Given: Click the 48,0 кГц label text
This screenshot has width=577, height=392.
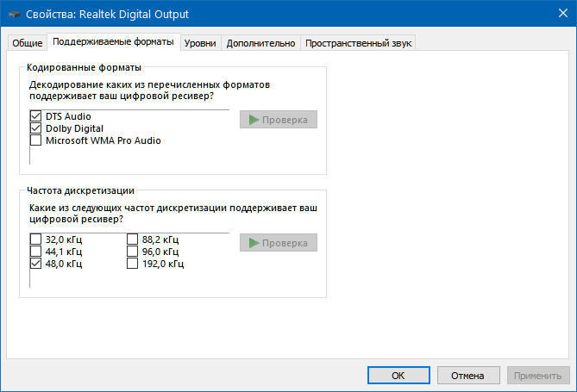Looking at the screenshot, I should tap(64, 264).
